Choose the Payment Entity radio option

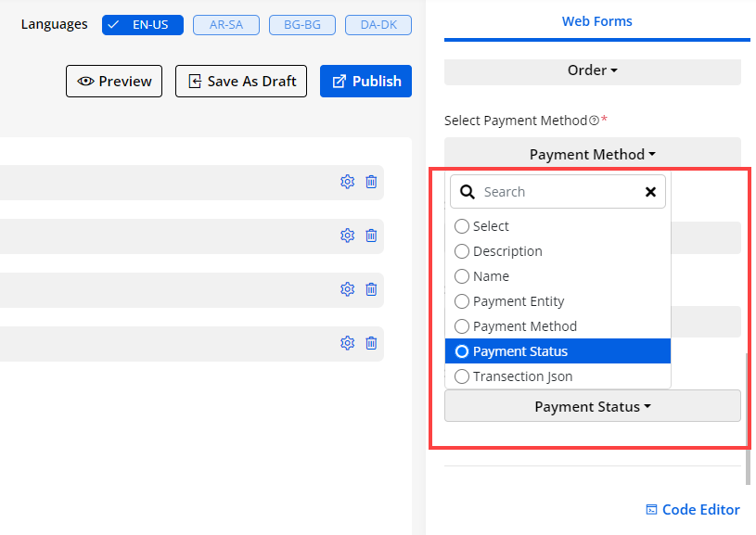coord(462,301)
